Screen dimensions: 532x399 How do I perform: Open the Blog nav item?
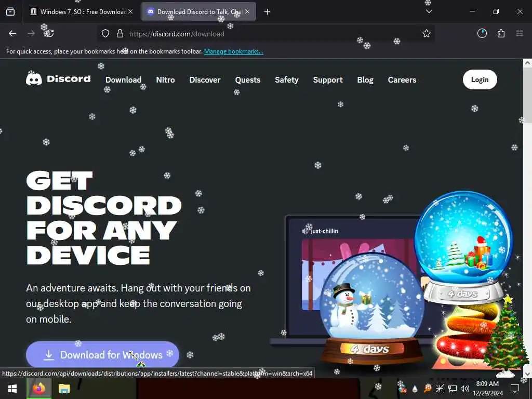point(365,79)
